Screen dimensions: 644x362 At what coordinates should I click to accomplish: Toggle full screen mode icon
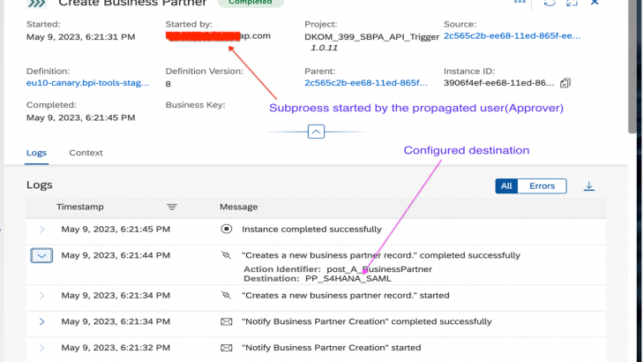coord(572,3)
